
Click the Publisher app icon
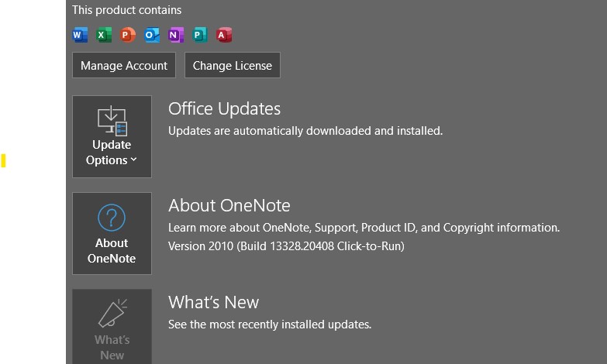click(x=200, y=35)
